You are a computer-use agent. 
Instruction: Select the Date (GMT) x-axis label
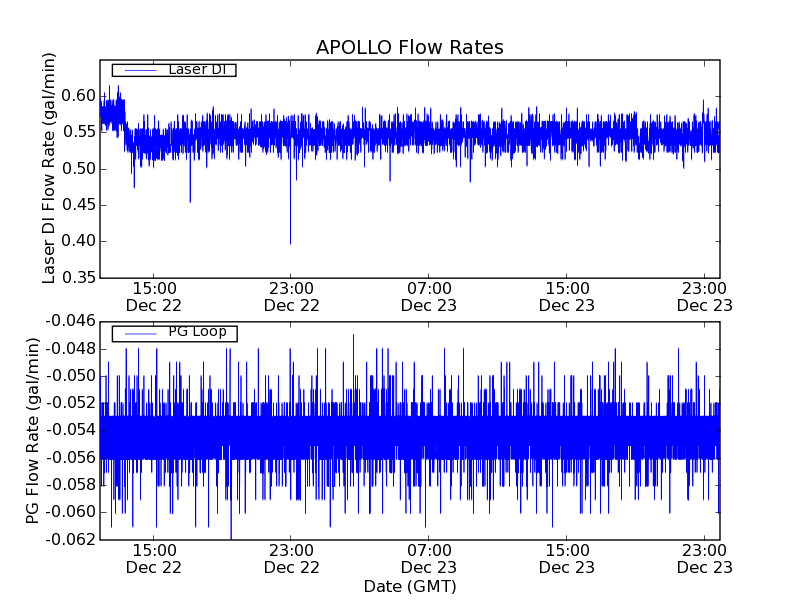pyautogui.click(x=409, y=586)
